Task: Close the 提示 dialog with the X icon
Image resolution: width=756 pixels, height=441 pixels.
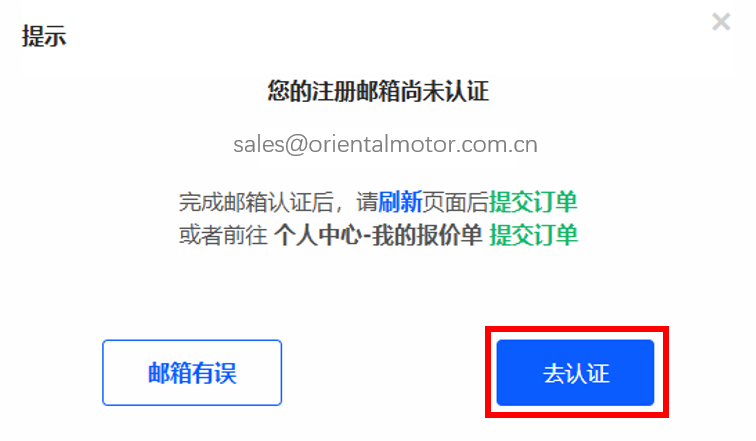Action: point(721,22)
